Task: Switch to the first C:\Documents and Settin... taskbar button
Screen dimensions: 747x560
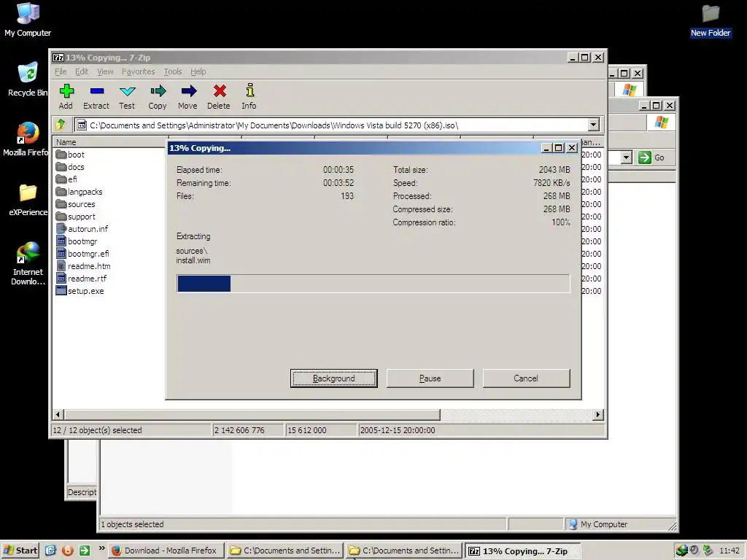Action: click(285, 551)
